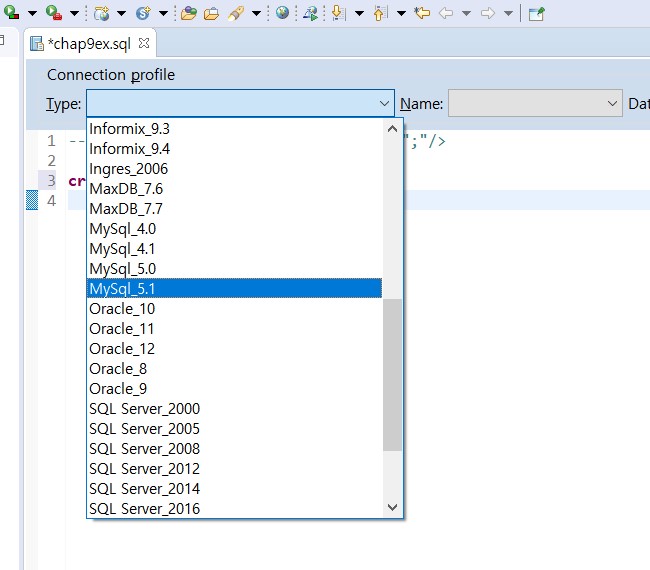Screen dimensions: 650x570
Task: Choose Oracle_8 from the list
Action: [234, 369]
